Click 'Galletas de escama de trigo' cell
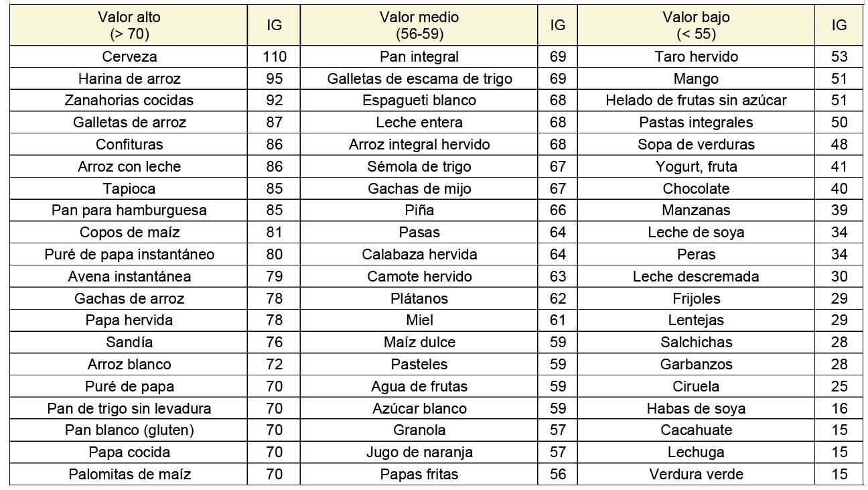 tap(419, 78)
